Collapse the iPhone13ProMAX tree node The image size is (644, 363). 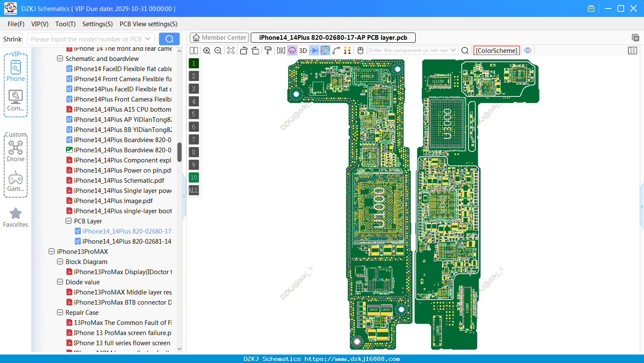tap(52, 251)
